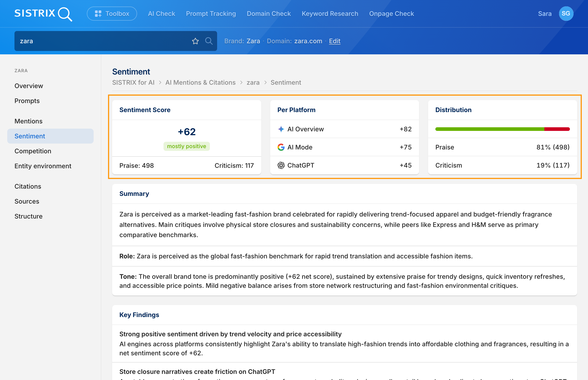Open the AI Check menu item

pyautogui.click(x=161, y=14)
